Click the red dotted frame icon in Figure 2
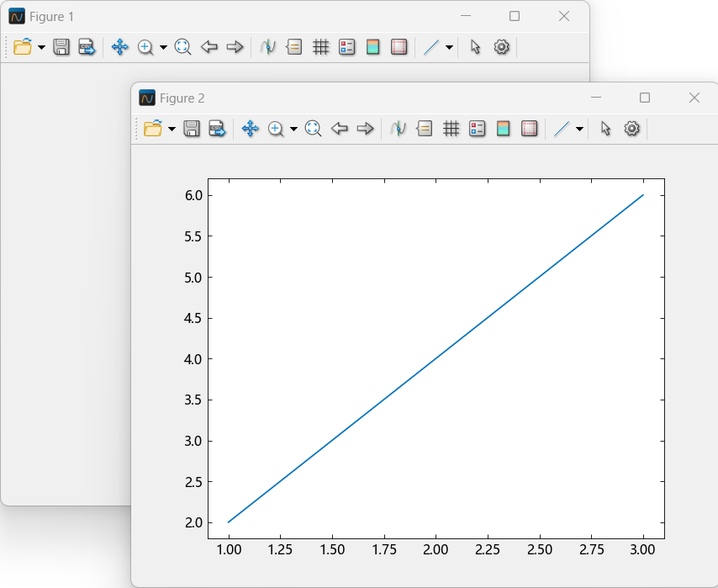718x588 pixels. point(529,129)
